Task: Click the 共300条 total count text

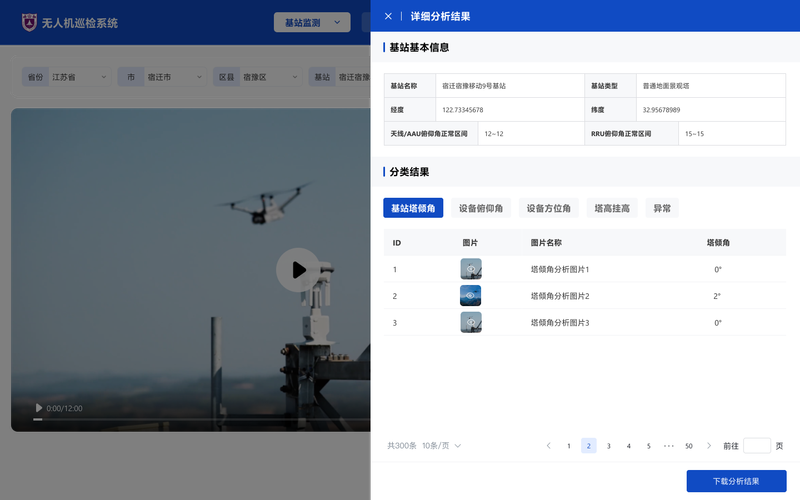Action: [x=402, y=446]
